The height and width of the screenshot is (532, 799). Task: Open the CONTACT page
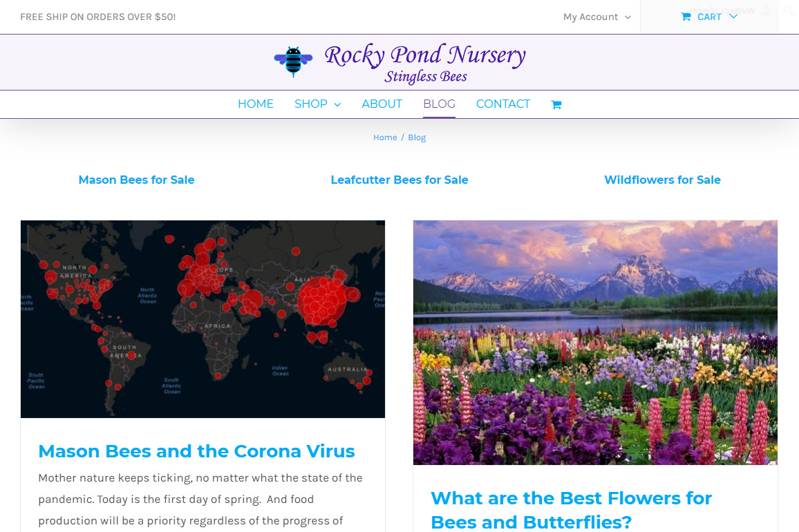tap(503, 104)
